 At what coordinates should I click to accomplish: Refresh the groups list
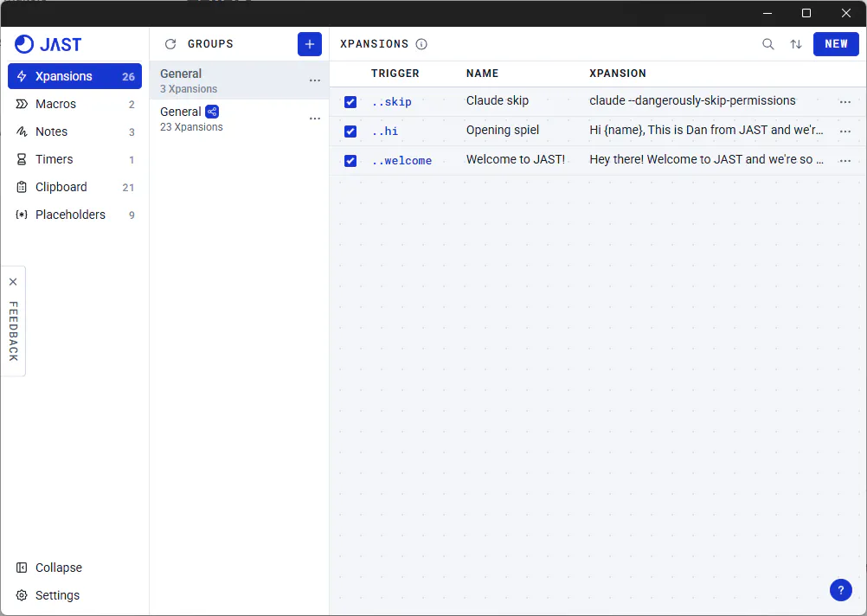170,44
